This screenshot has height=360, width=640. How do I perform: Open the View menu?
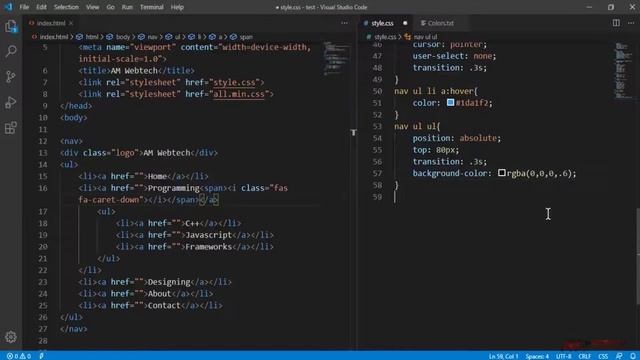[x=92, y=7]
